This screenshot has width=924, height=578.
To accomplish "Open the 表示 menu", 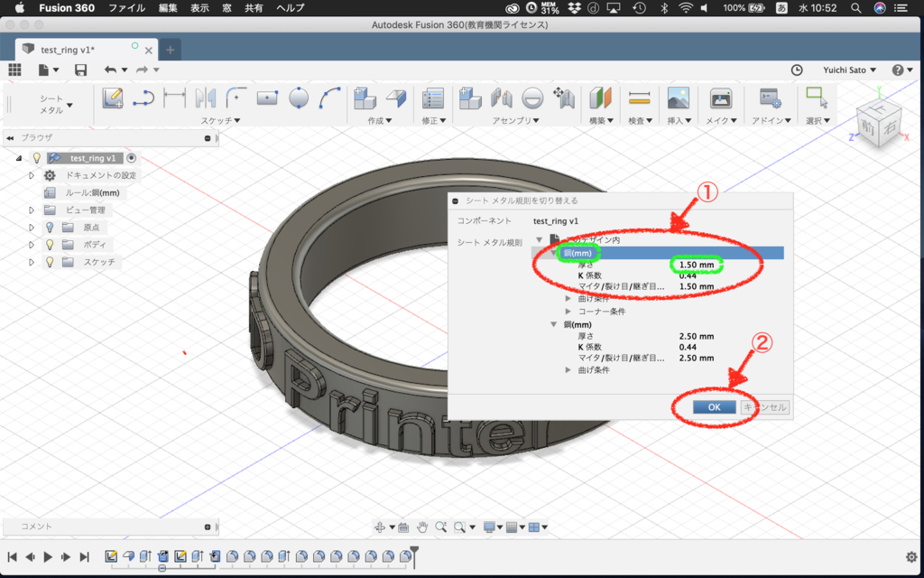I will click(199, 8).
